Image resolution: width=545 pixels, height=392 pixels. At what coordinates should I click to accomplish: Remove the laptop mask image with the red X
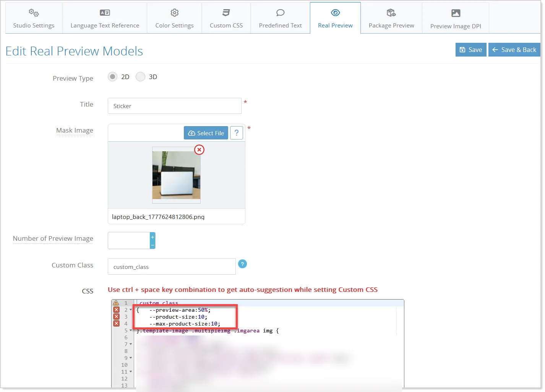click(x=199, y=150)
